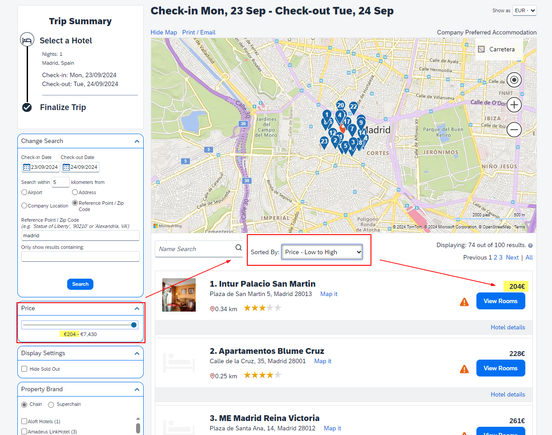Click the Name Search magnifier icon

coord(238,248)
